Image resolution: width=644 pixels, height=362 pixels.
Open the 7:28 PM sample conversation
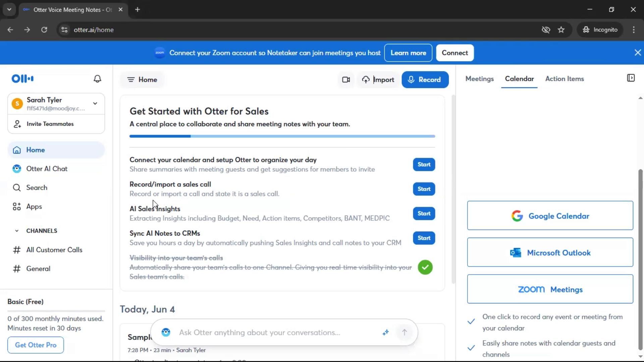point(282,343)
